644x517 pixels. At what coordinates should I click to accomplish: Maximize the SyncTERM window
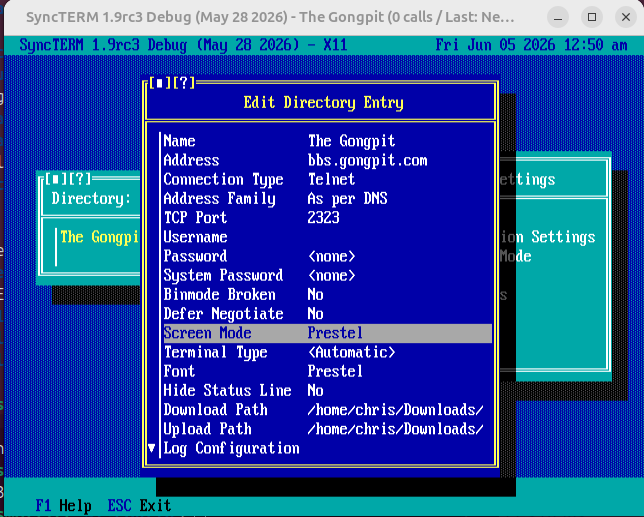tap(592, 17)
